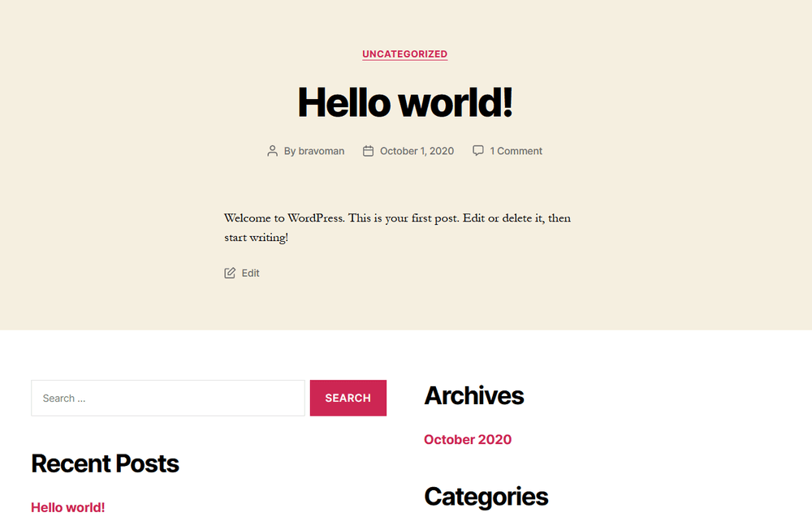Click the calendar icon beside post date

tap(368, 151)
